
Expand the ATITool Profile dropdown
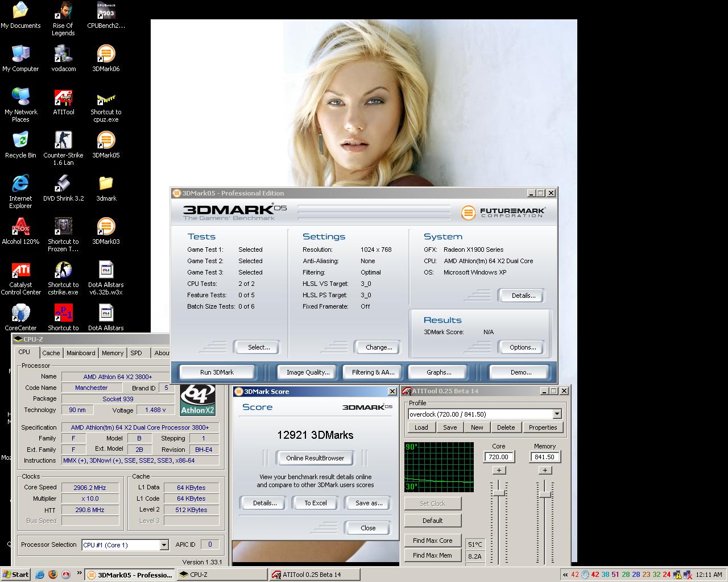[557, 414]
